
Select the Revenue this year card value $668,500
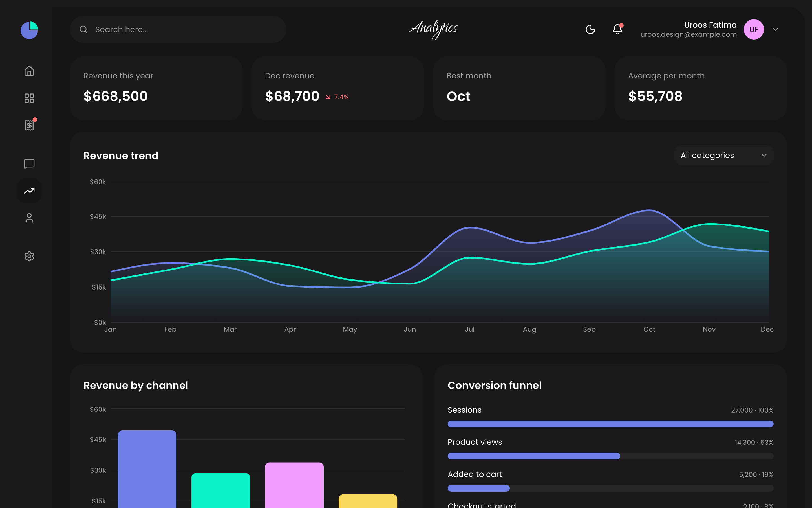(116, 97)
